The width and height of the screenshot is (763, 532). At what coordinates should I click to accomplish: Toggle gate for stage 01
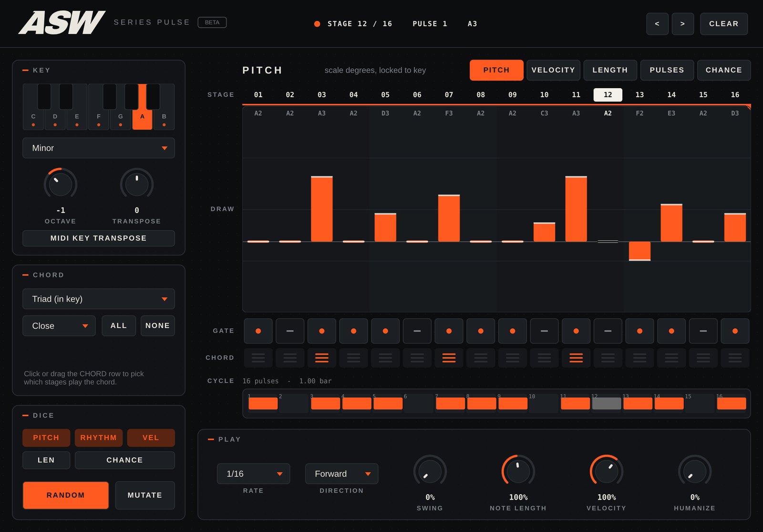(x=258, y=331)
